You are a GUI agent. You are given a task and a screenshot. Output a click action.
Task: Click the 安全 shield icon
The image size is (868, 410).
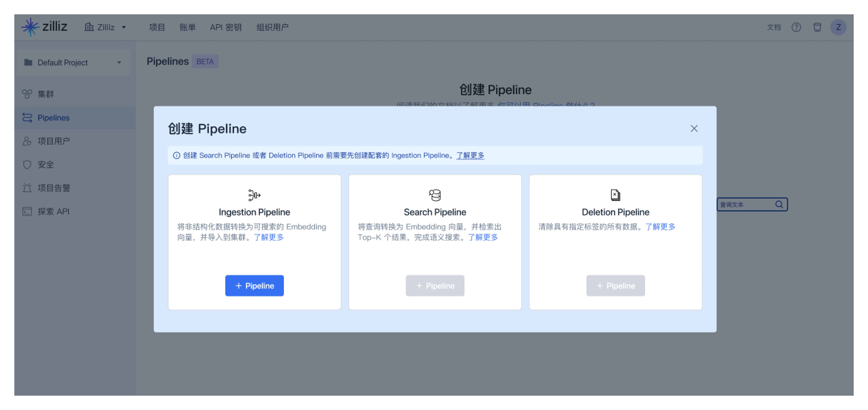pyautogui.click(x=27, y=164)
